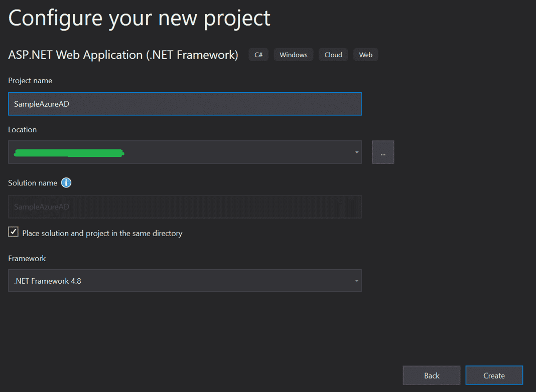Uncheck Place solution and project in same directory
Screen dimensions: 536x392
pos(13,232)
